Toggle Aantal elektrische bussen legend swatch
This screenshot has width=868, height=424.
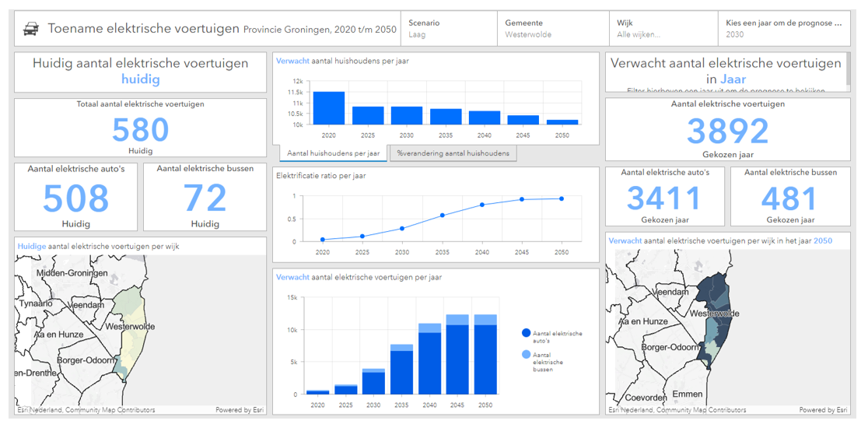[526, 354]
